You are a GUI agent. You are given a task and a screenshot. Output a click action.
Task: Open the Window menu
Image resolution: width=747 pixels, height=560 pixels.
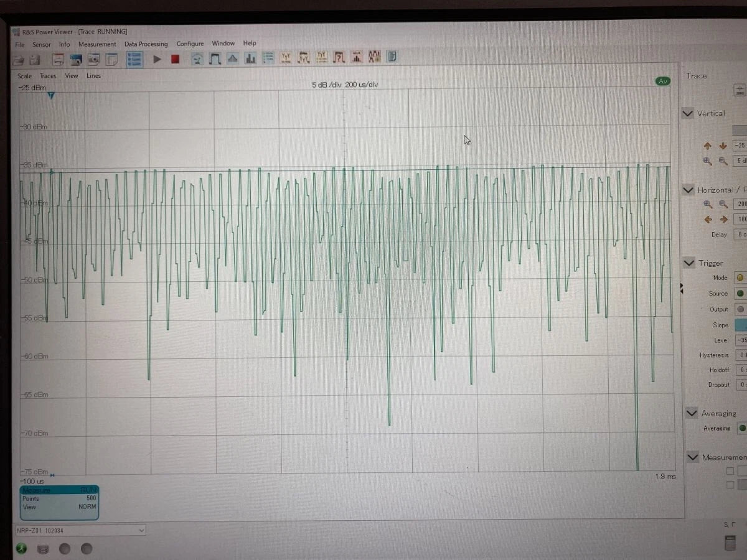pos(223,44)
